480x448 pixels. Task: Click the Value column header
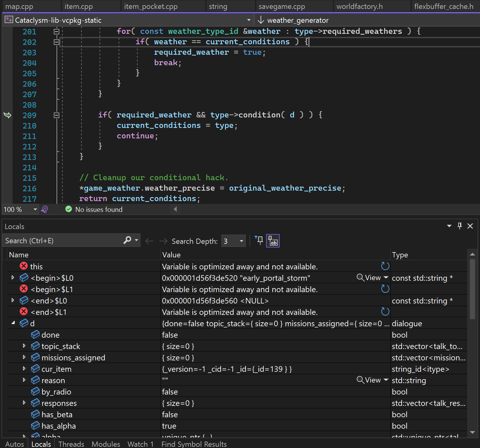click(x=171, y=255)
